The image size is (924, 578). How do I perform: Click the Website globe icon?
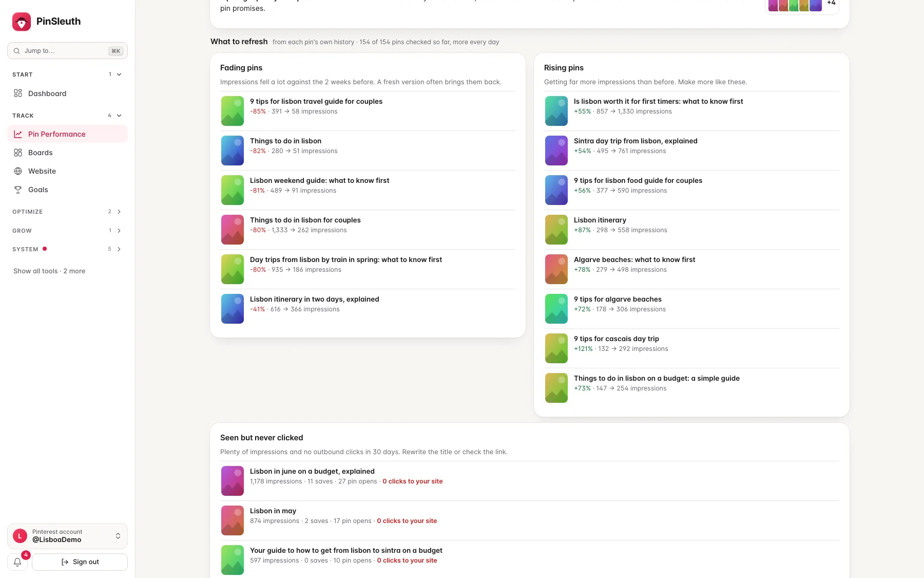(x=18, y=171)
